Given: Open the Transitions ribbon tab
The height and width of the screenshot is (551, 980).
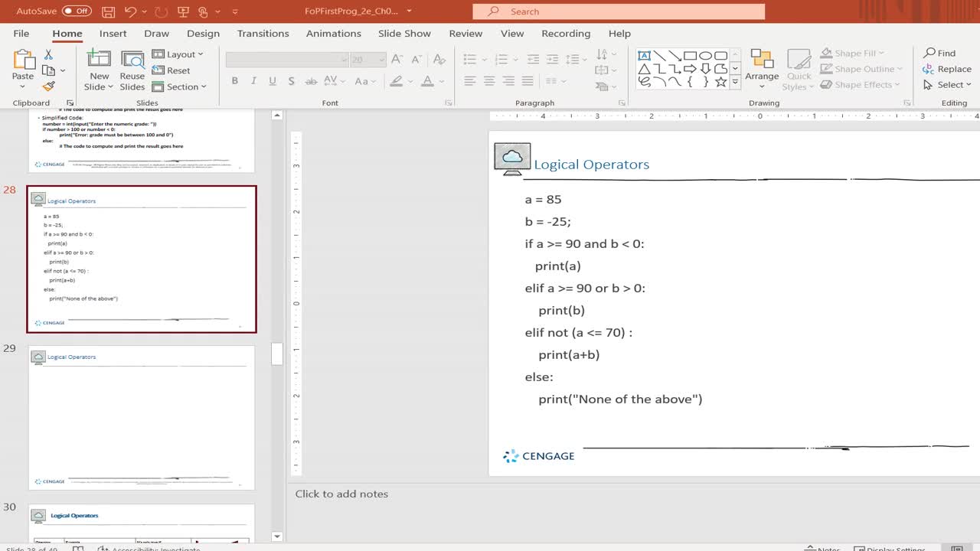Looking at the screenshot, I should [x=263, y=34].
